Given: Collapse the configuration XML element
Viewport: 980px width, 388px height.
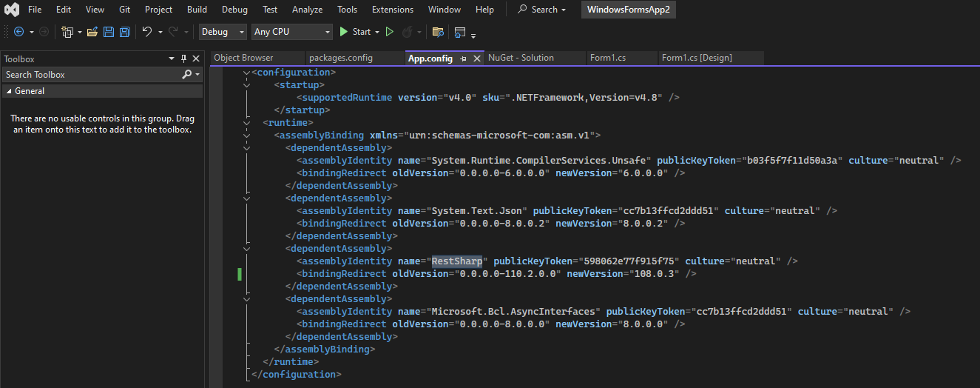Looking at the screenshot, I should tap(246, 73).
